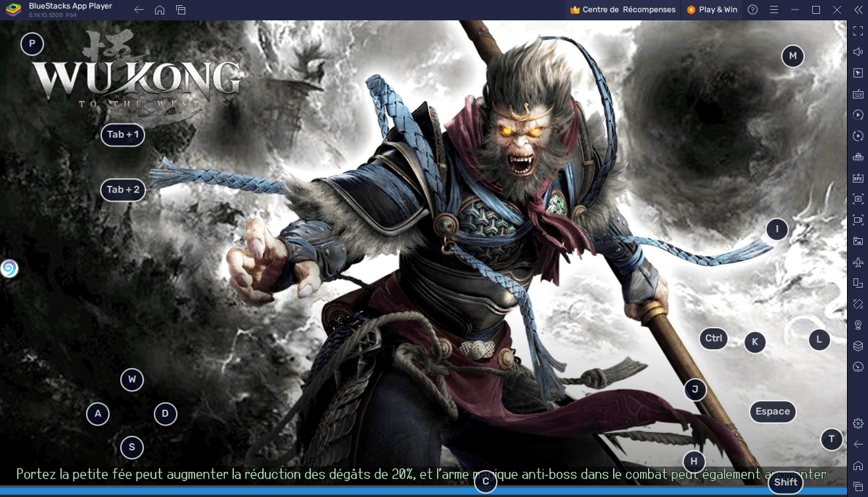Rotate the screen with the rotate icon

coord(857,304)
